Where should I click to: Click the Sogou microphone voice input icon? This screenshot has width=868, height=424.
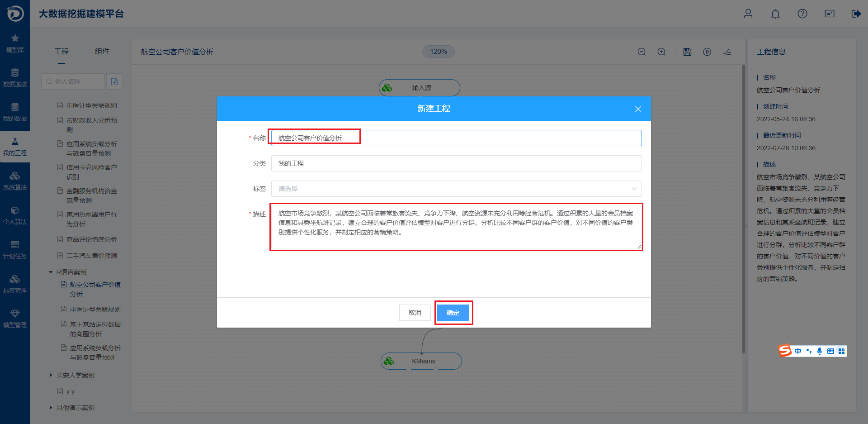pos(820,351)
